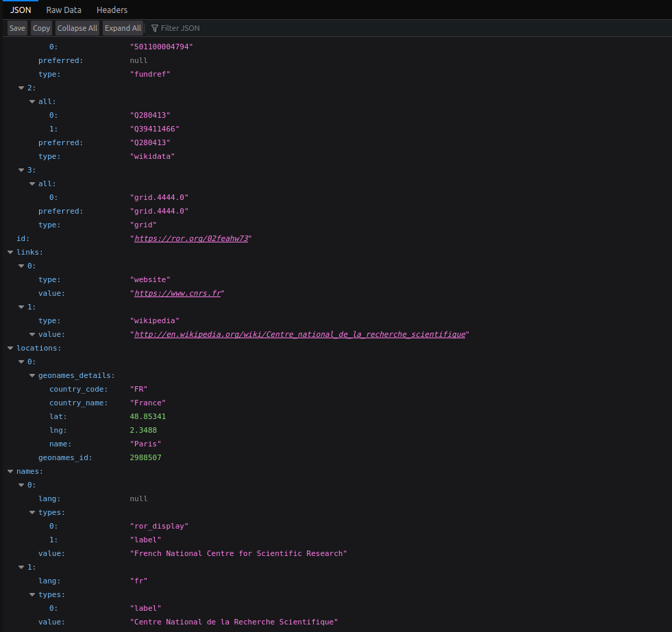Image resolution: width=672 pixels, height=632 pixels.
Task: Collapse the geonames_details node
Action: pyautogui.click(x=32, y=376)
